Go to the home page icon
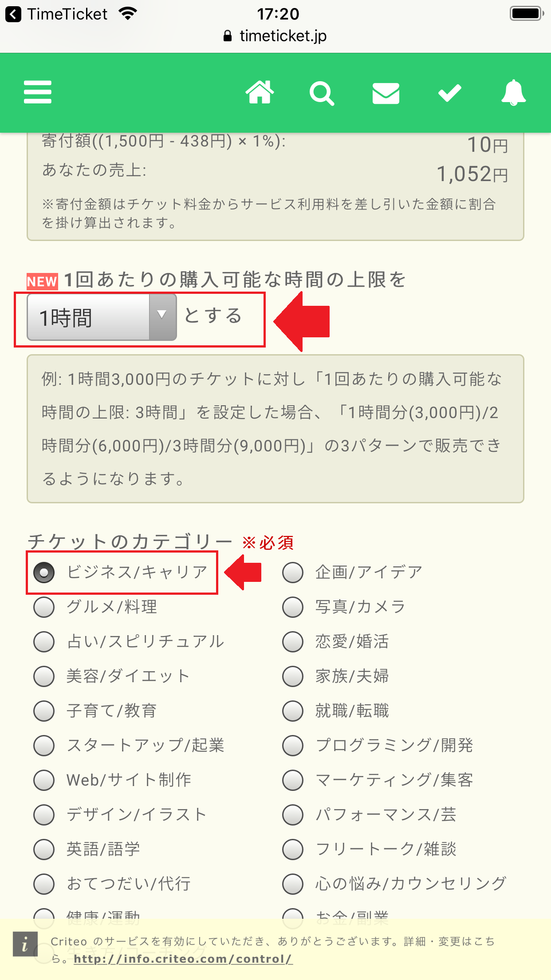 (x=260, y=92)
